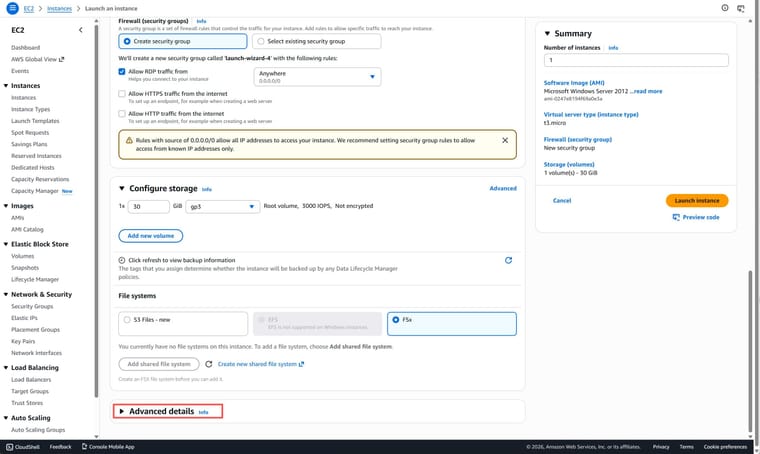Edit the Number of instances field
760x454 pixels.
(x=636, y=60)
